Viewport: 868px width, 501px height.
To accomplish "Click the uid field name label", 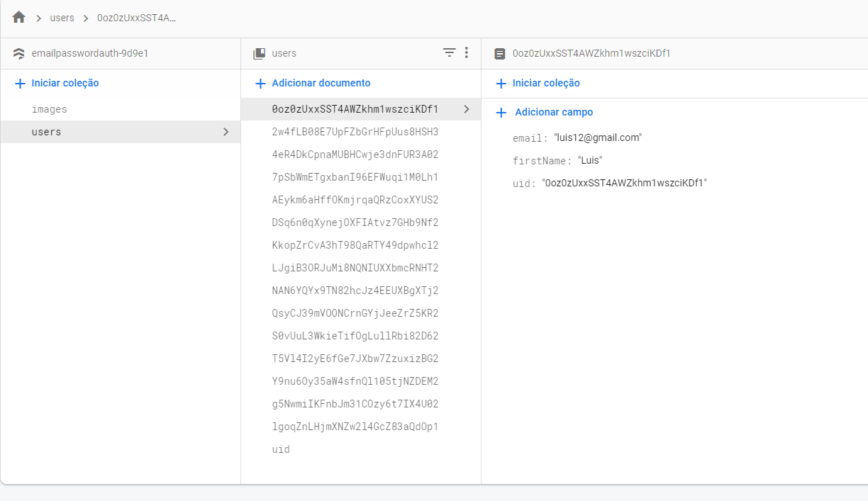I will 523,184.
